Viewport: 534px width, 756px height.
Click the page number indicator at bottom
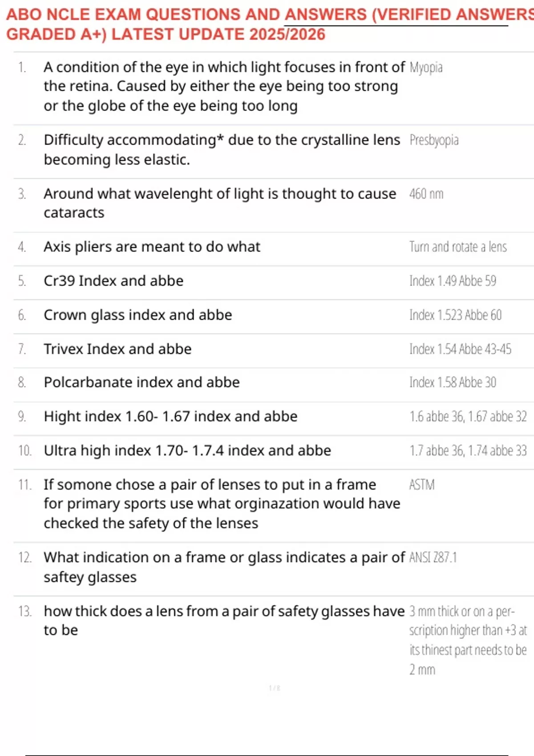(274, 688)
